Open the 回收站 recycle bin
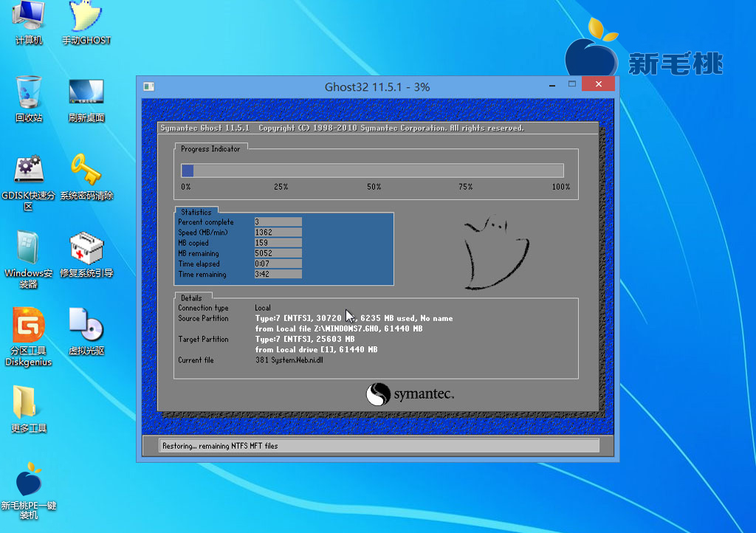Screen dimensions: 756x533 [29, 99]
